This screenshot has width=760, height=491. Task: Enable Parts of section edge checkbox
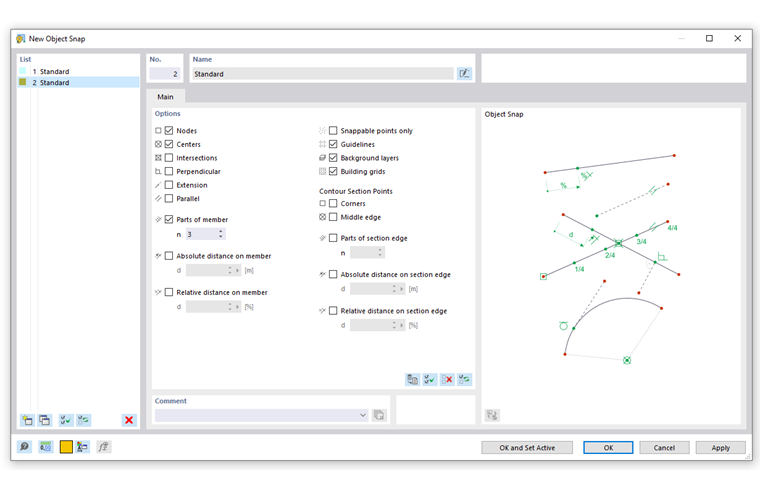[333, 238]
